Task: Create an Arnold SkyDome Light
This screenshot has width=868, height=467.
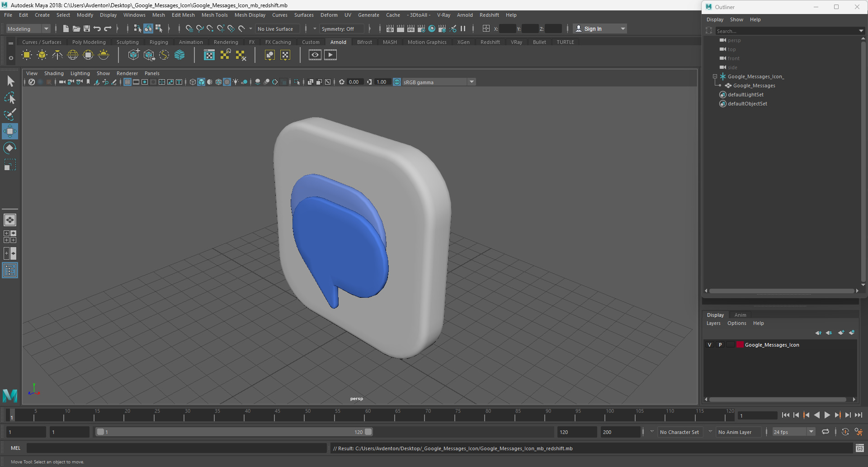Action: pos(73,55)
